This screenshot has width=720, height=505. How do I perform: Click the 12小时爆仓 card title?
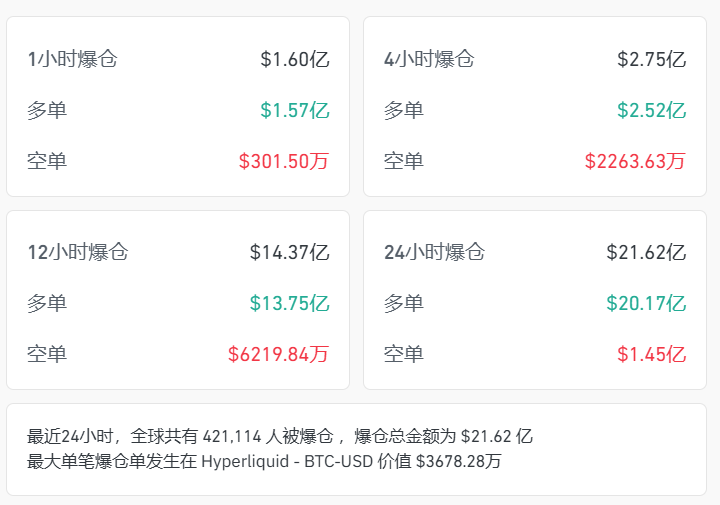(x=78, y=252)
